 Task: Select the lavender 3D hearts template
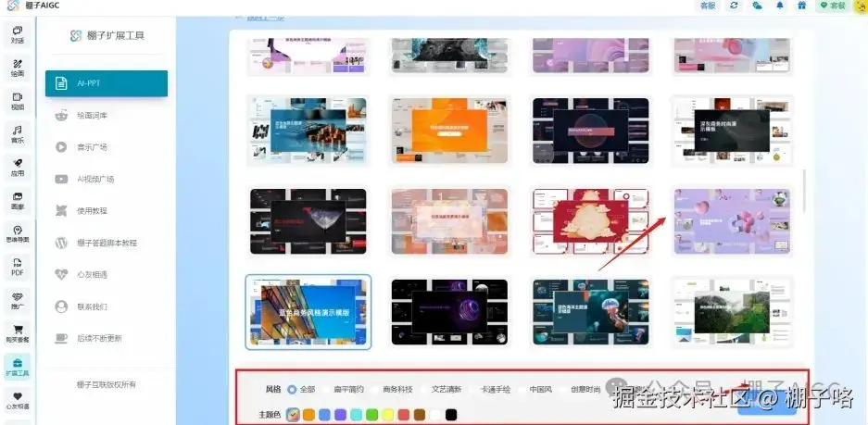(732, 221)
